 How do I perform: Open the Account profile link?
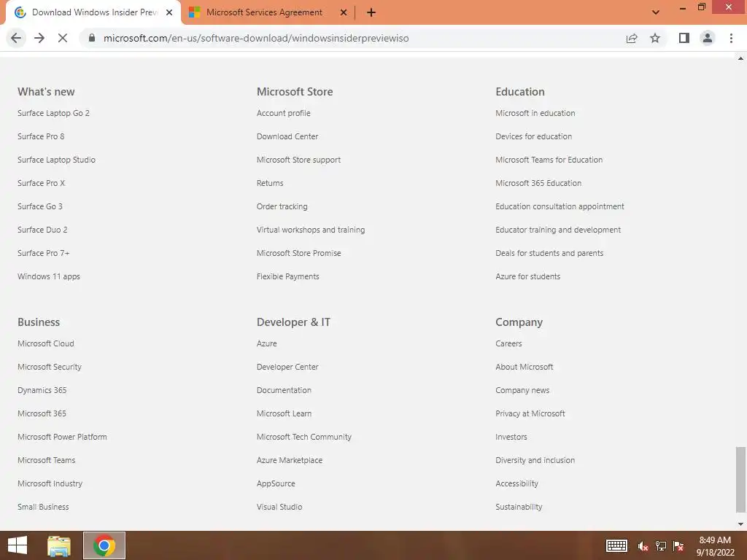tap(284, 113)
